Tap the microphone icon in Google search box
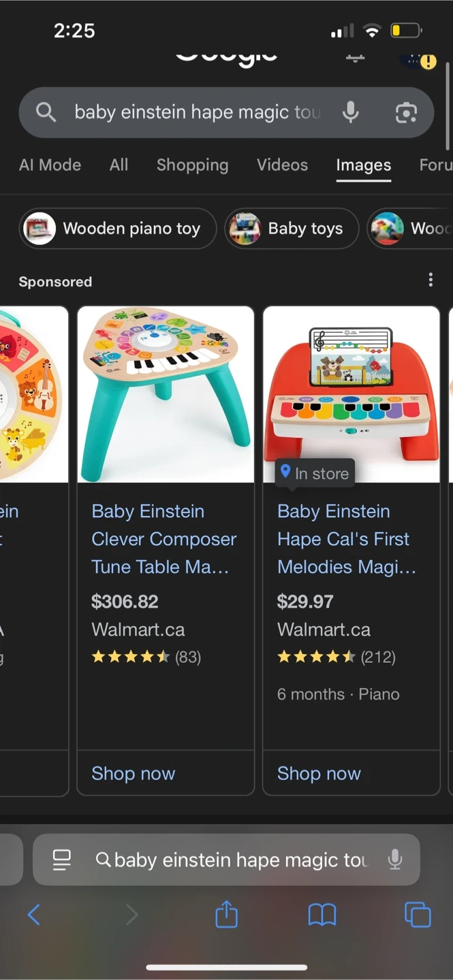The height and width of the screenshot is (980, 453). coord(351,112)
